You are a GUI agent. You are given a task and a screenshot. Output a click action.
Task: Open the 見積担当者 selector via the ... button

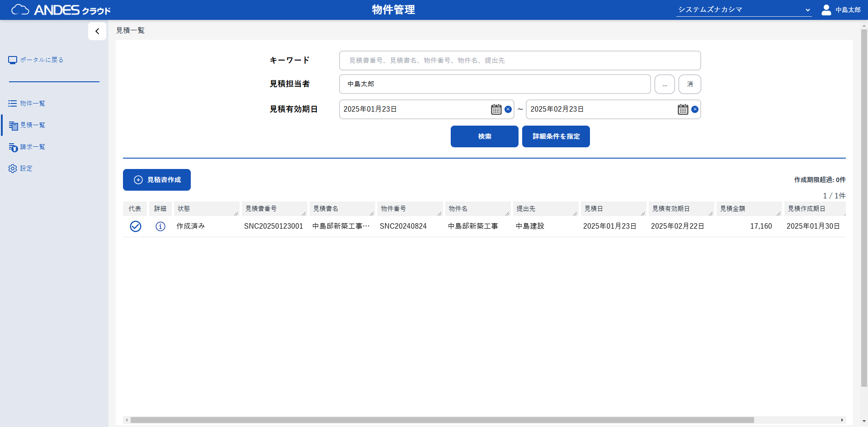pos(665,84)
